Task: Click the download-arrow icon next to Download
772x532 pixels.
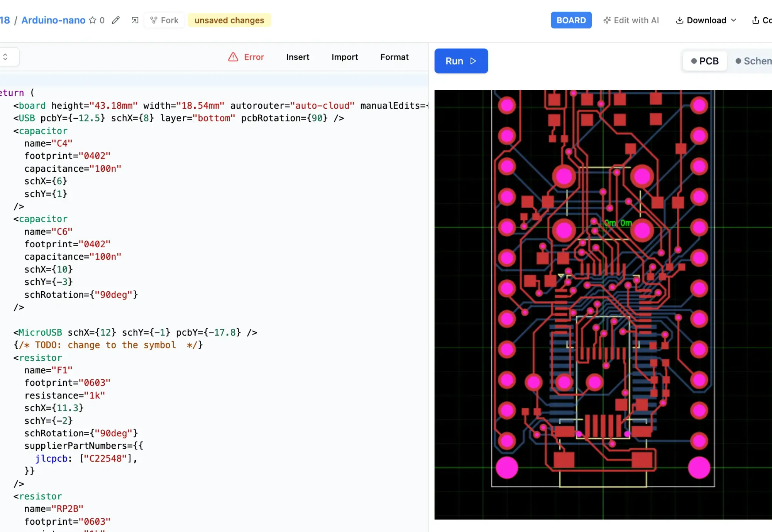Action: click(679, 20)
